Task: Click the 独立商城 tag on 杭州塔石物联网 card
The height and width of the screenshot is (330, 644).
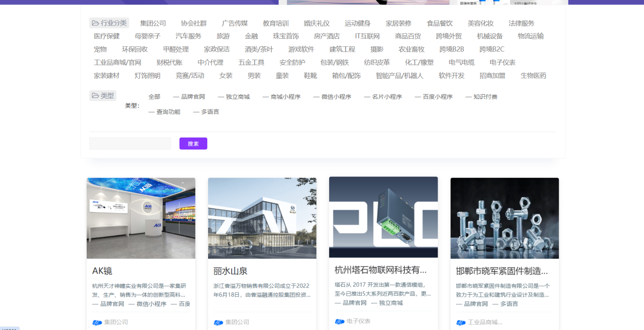Action: [387, 303]
